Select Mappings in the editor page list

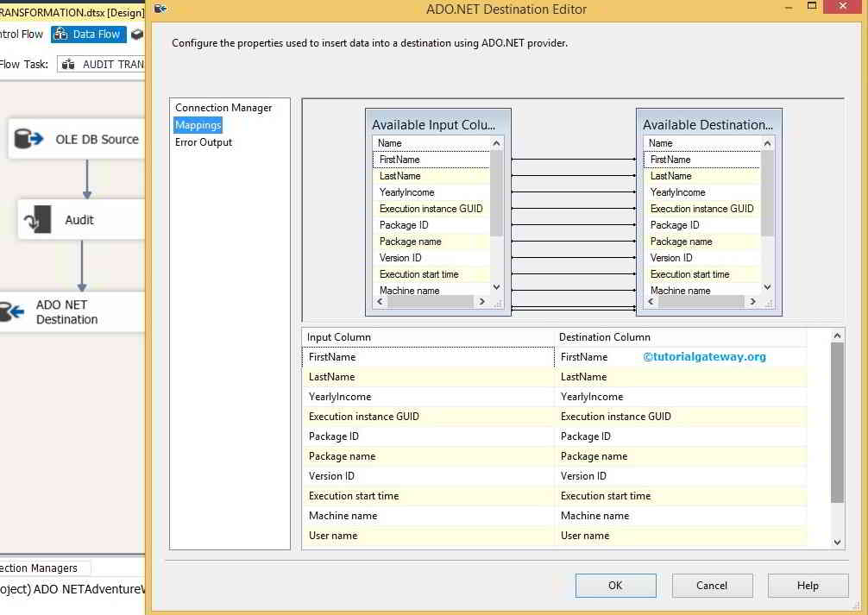tap(198, 124)
